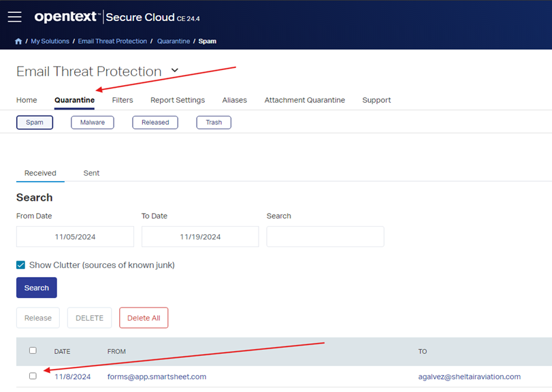Click the Delete All button
Viewport: 552px width, 392px height.
144,318
